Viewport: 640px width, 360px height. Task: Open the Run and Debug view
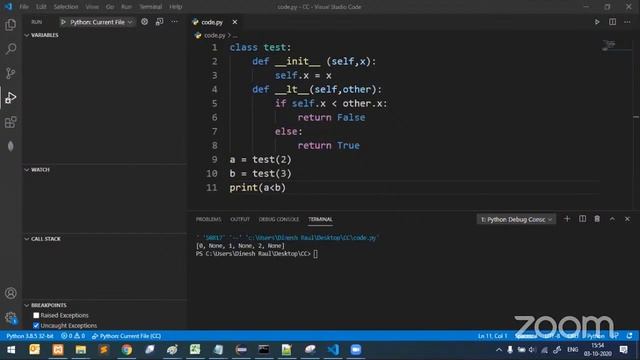click(11, 98)
